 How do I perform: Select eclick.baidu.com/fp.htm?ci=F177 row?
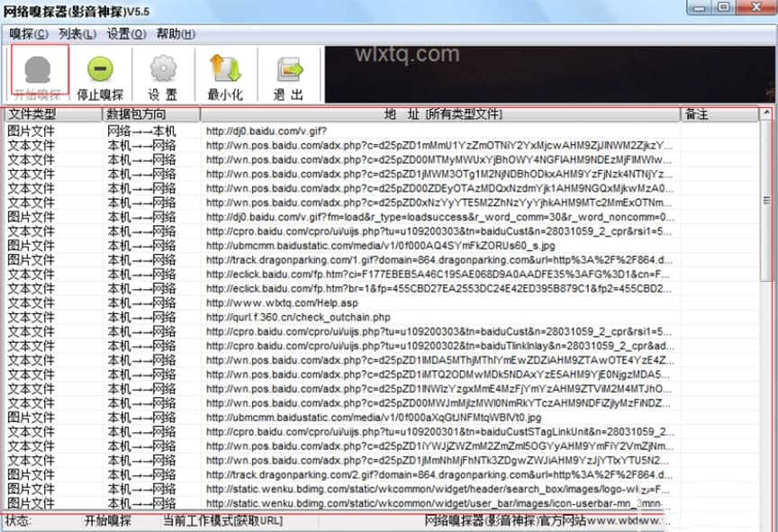pos(382,275)
